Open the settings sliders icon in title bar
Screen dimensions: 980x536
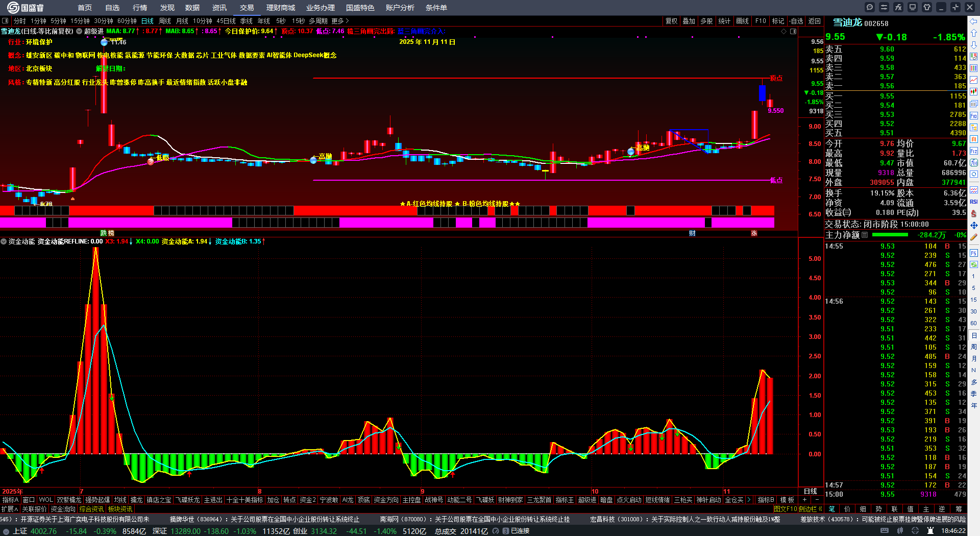884,7
